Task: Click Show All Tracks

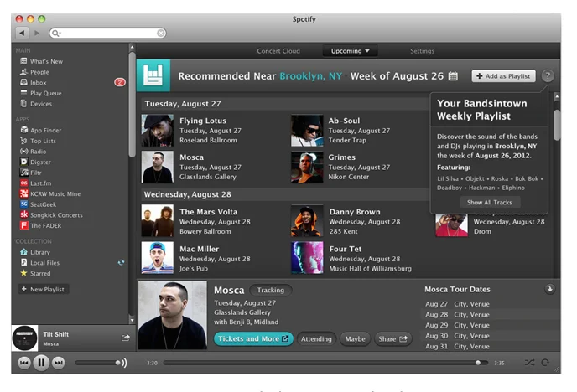Action: click(490, 203)
